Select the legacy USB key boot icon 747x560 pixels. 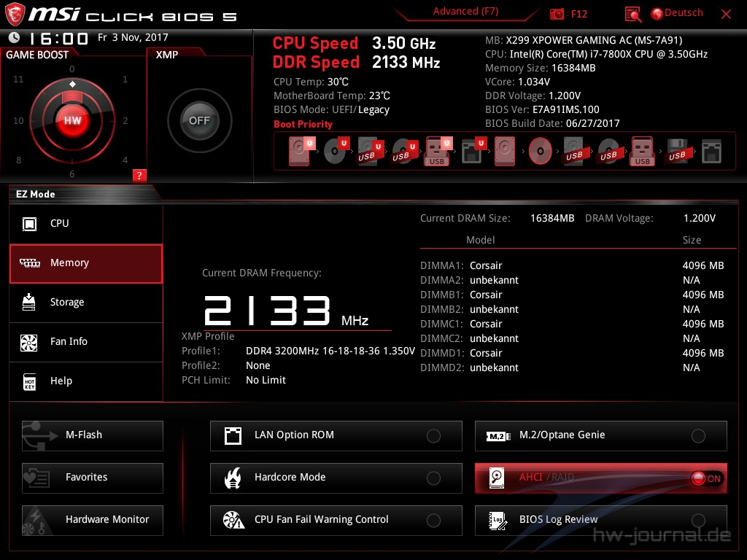[642, 151]
